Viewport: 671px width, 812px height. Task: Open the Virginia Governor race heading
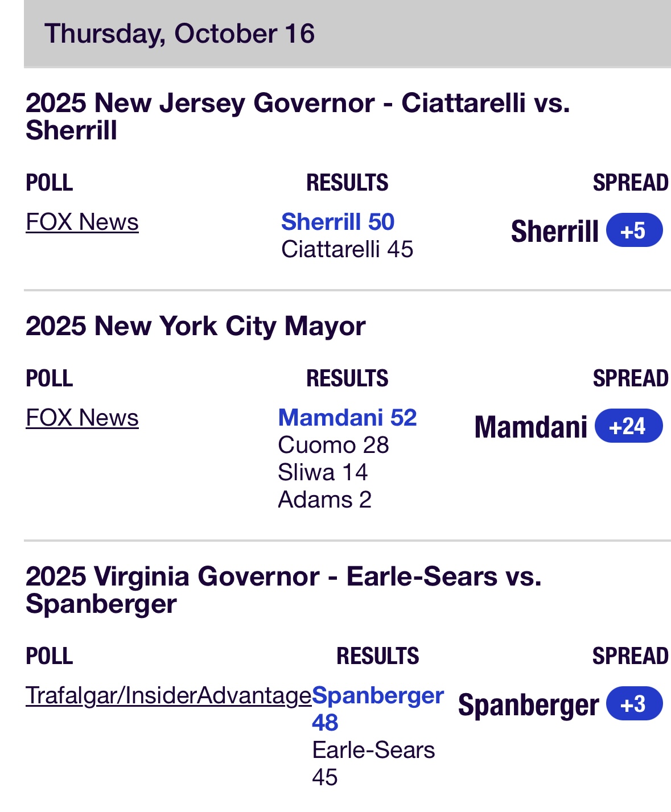(x=283, y=590)
